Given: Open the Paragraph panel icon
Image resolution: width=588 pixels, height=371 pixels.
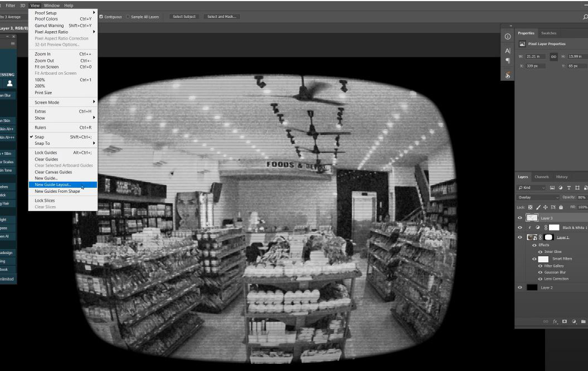Looking at the screenshot, I should click(507, 60).
